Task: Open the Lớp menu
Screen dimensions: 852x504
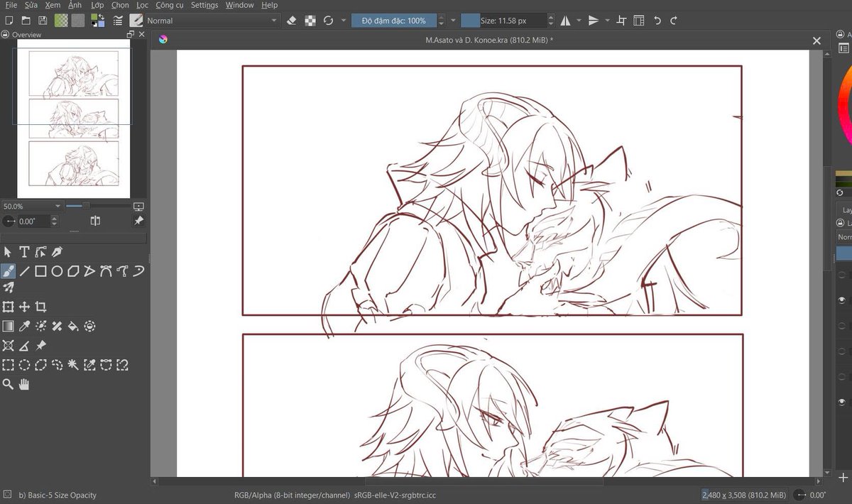Action: tap(97, 5)
